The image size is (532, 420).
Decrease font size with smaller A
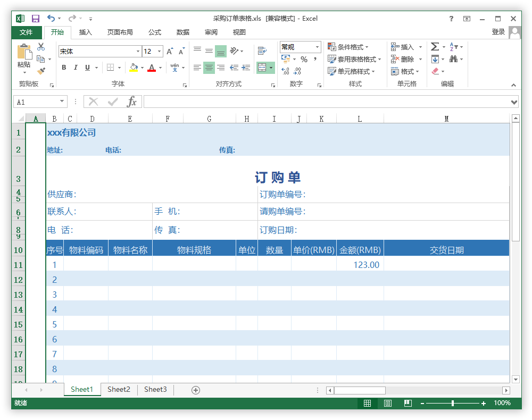click(182, 51)
